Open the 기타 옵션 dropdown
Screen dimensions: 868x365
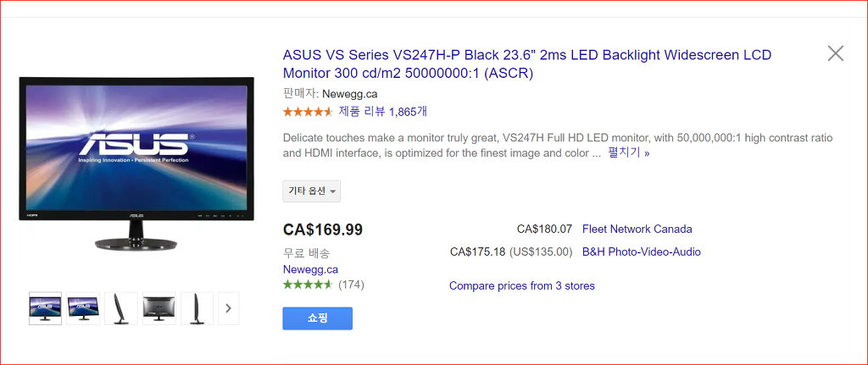point(312,191)
